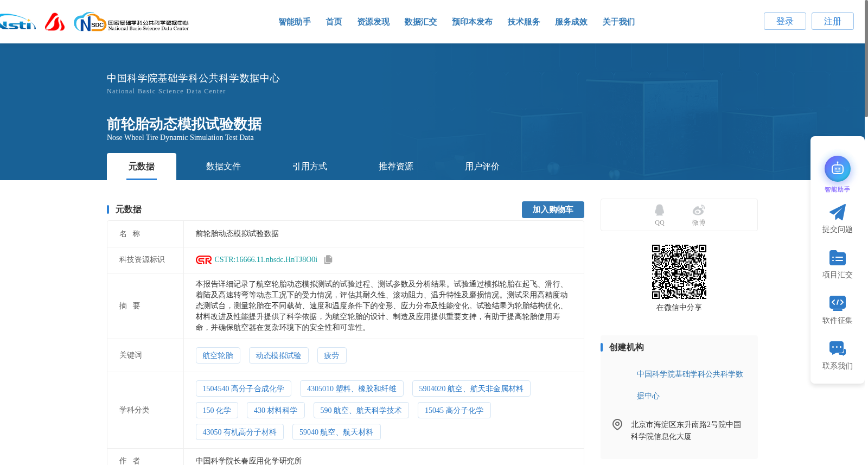The width and height of the screenshot is (868, 465).
Task: Click the WeChat share QR code
Action: click(679, 272)
